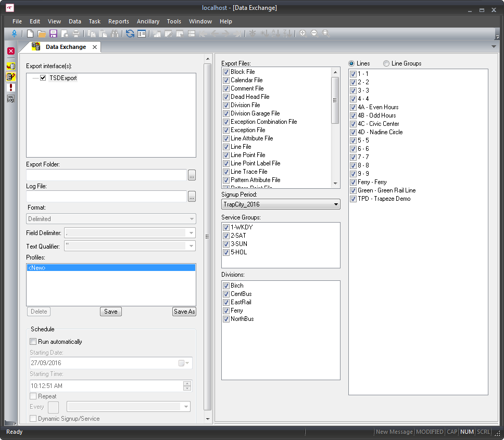Click the red X cancel icon in the sidebar
The width and height of the screenshot is (504, 440).
[10, 50]
